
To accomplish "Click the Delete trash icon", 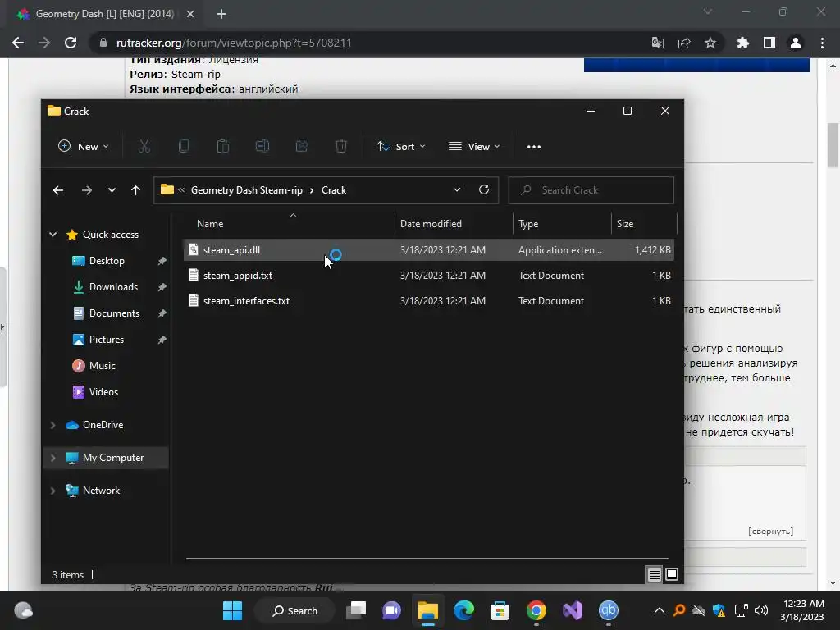I will coord(340,146).
